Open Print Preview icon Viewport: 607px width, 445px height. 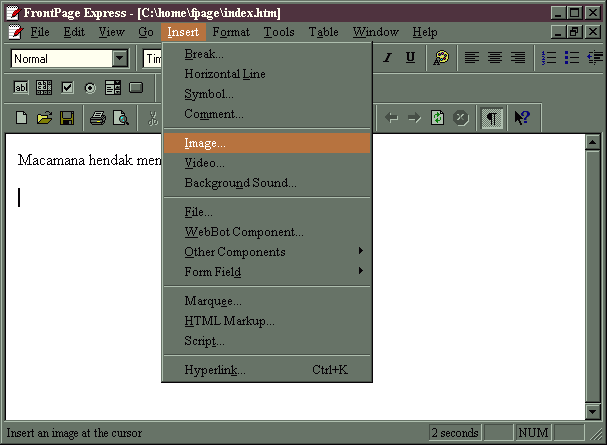tap(121, 118)
